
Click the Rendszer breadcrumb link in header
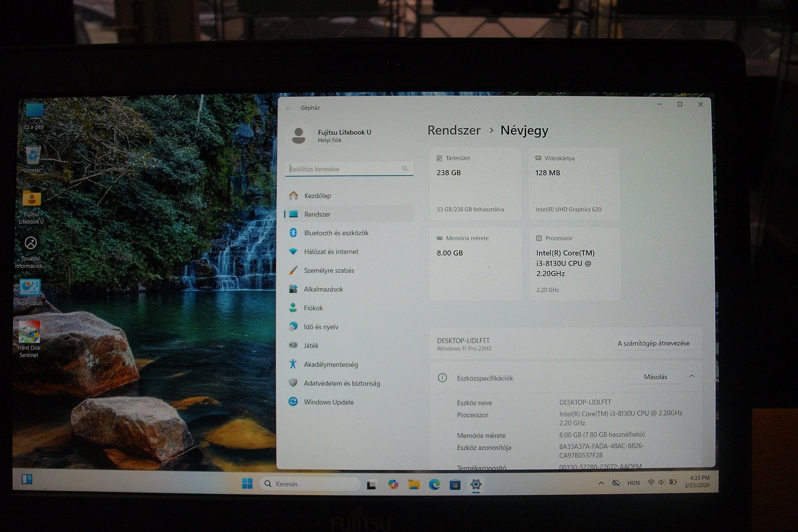(454, 130)
